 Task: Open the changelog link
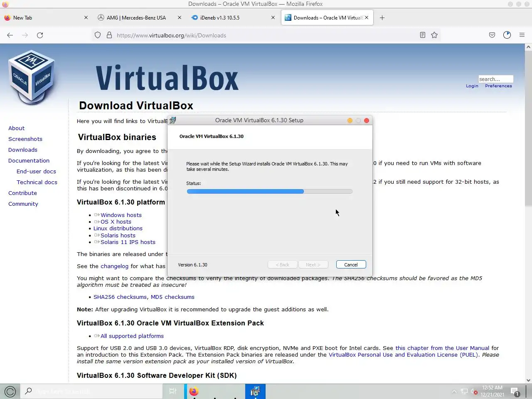(x=114, y=266)
